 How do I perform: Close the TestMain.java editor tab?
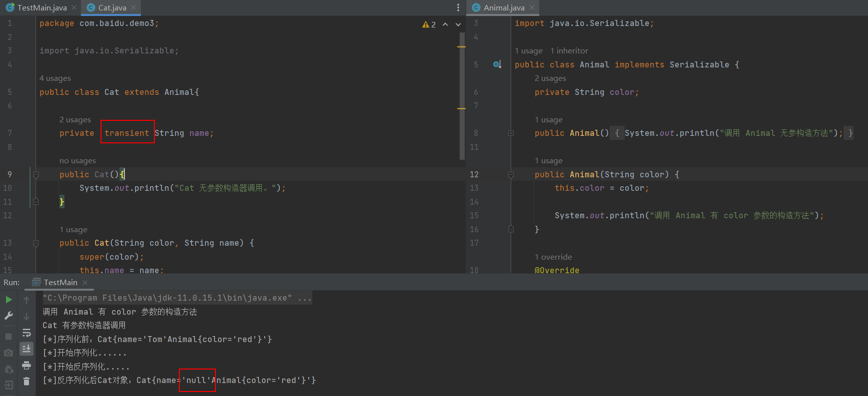click(x=74, y=7)
